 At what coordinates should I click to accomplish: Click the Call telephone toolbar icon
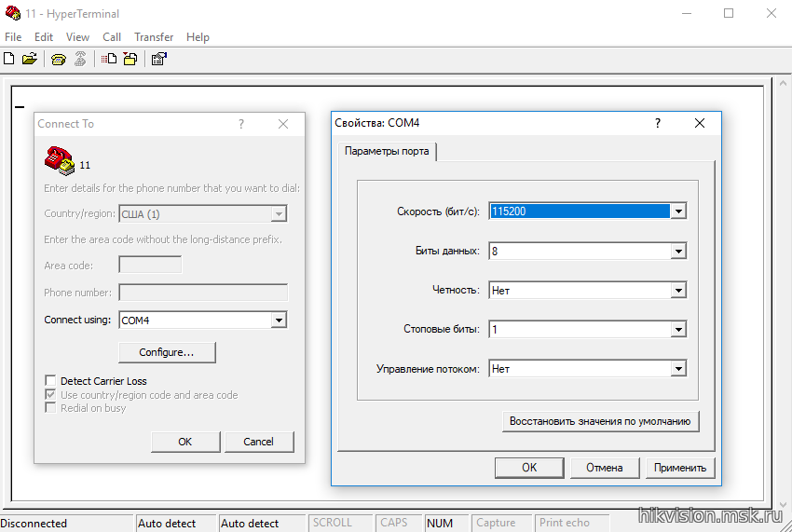coord(59,59)
